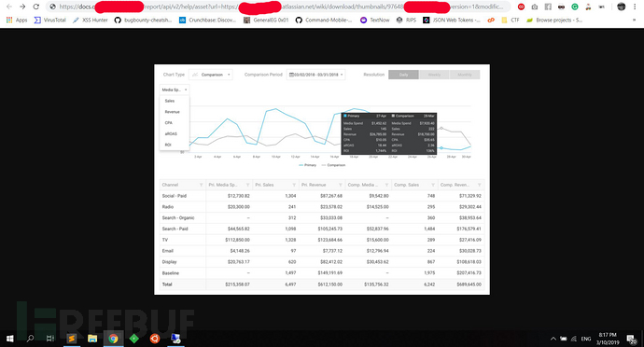
Task: Open Sublime Text from the taskbar
Action: [72, 339]
